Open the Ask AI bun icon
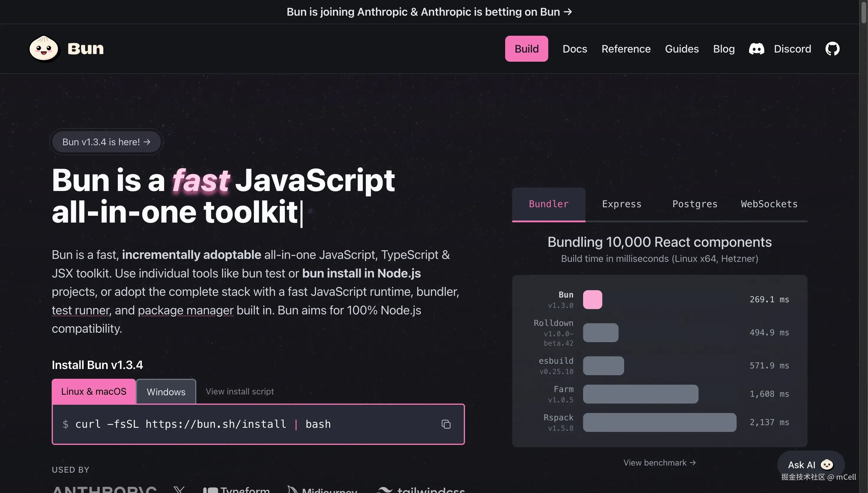 point(827,465)
